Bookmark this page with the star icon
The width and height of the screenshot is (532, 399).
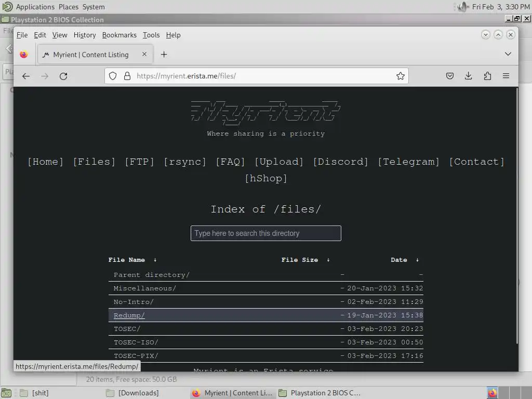click(x=401, y=76)
